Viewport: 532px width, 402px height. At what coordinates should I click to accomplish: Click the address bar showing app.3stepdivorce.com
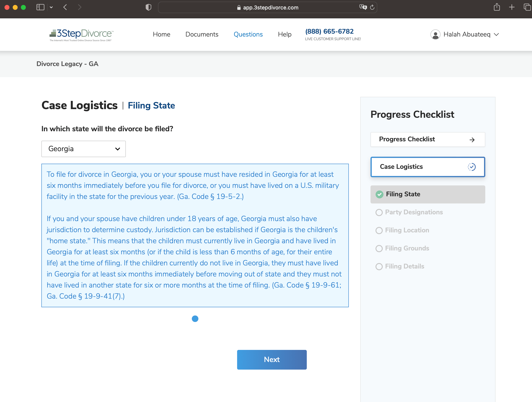click(267, 7)
